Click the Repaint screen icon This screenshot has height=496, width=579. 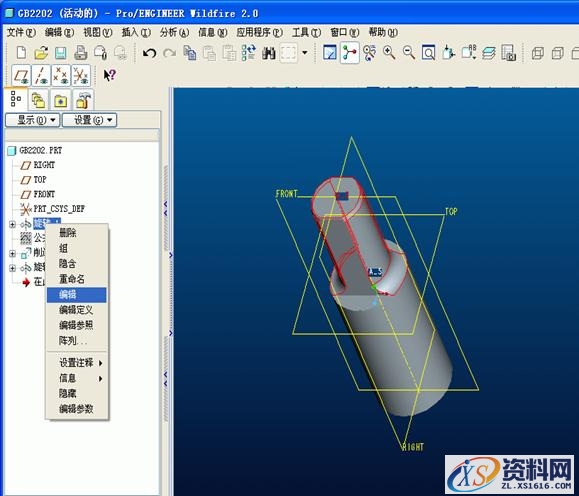tap(330, 53)
